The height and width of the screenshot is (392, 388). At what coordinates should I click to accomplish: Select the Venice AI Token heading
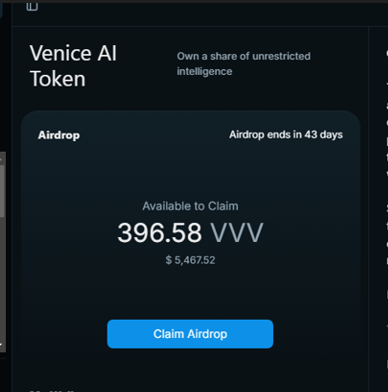click(73, 66)
